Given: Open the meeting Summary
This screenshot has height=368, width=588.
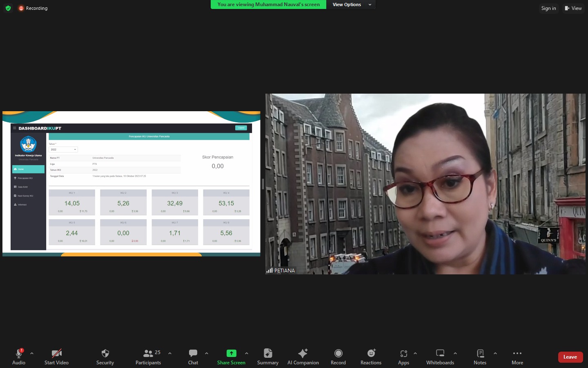Looking at the screenshot, I should click(267, 357).
